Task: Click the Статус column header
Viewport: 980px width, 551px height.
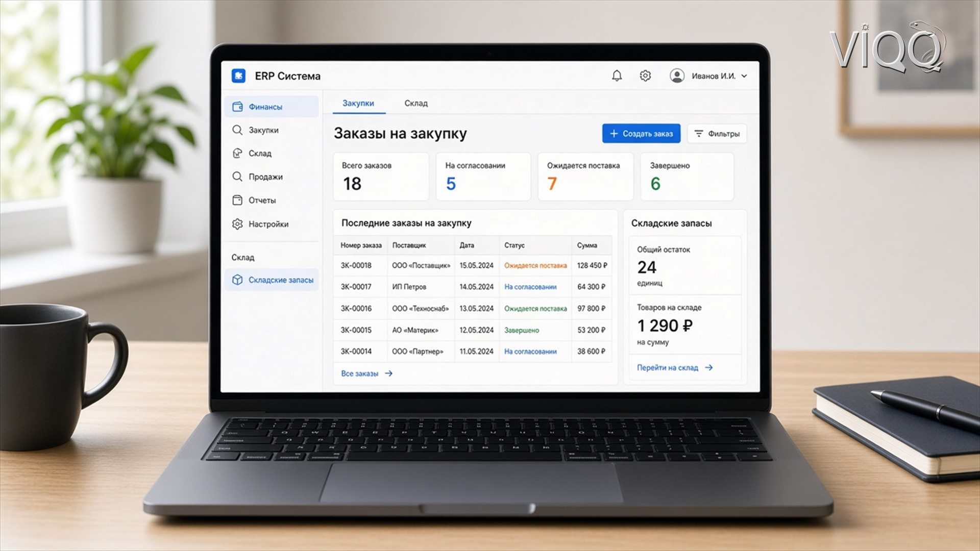Action: 514,245
